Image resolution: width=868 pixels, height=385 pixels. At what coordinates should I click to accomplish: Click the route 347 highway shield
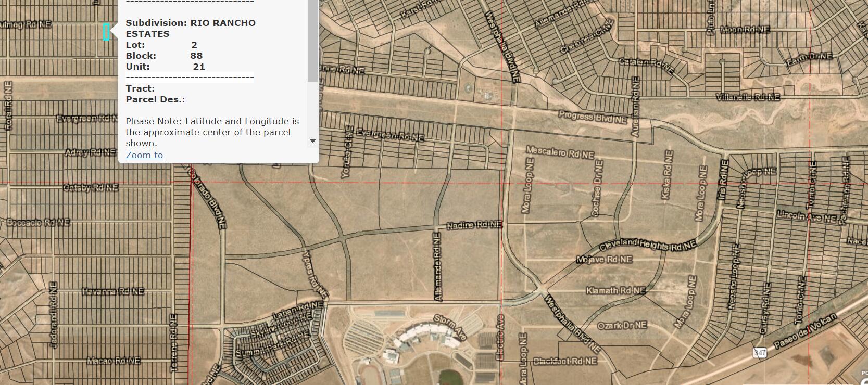(760, 353)
